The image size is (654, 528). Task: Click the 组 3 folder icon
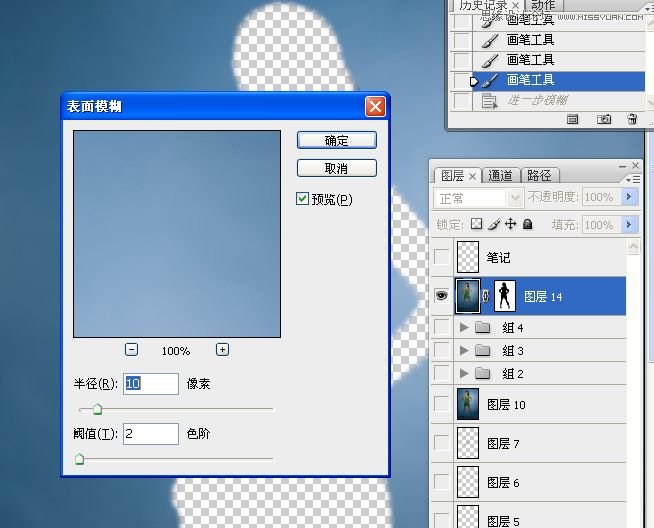tap(483, 350)
